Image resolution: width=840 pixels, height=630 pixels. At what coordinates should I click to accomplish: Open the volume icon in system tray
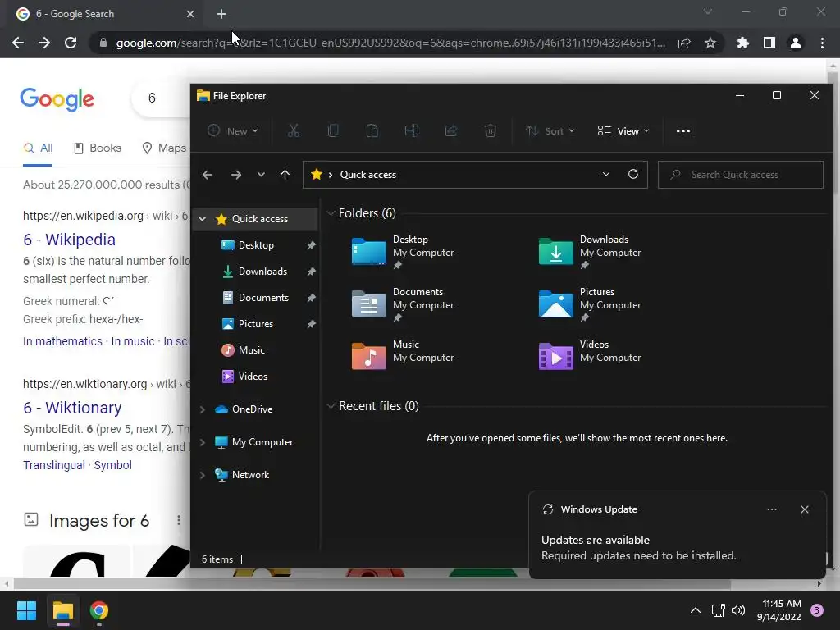click(x=738, y=610)
